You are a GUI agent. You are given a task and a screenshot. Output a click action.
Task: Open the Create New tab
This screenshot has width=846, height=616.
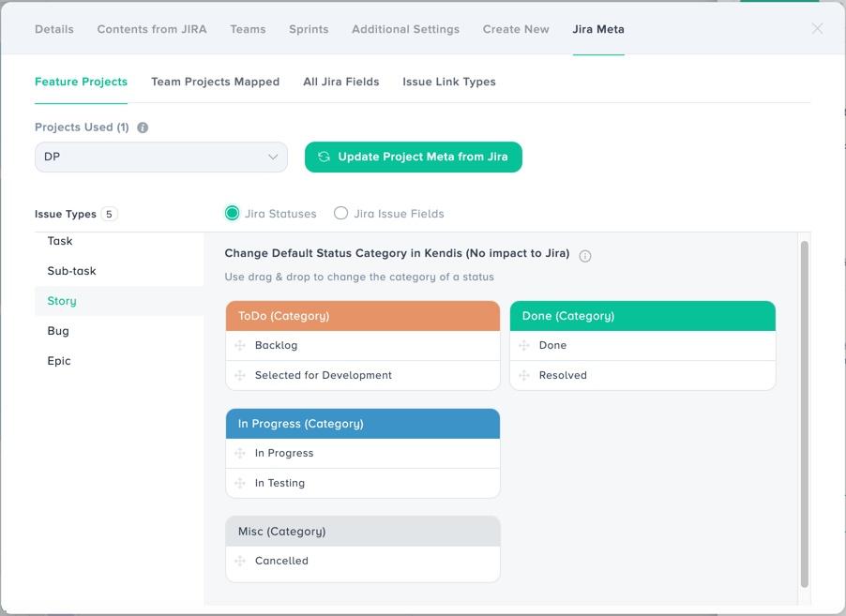tap(516, 29)
